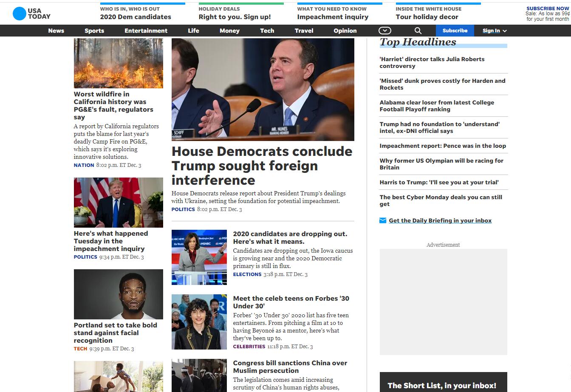
Task: Click the facial recognition article image
Action: tap(118, 294)
